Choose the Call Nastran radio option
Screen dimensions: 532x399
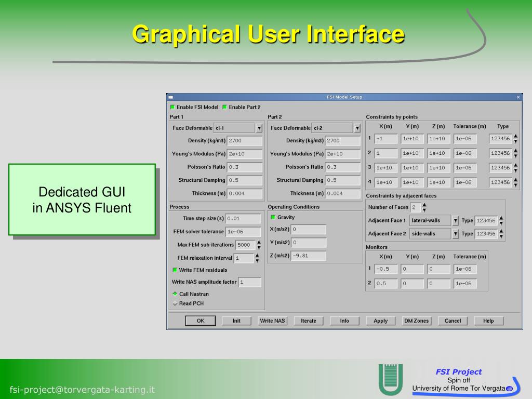(x=175, y=294)
